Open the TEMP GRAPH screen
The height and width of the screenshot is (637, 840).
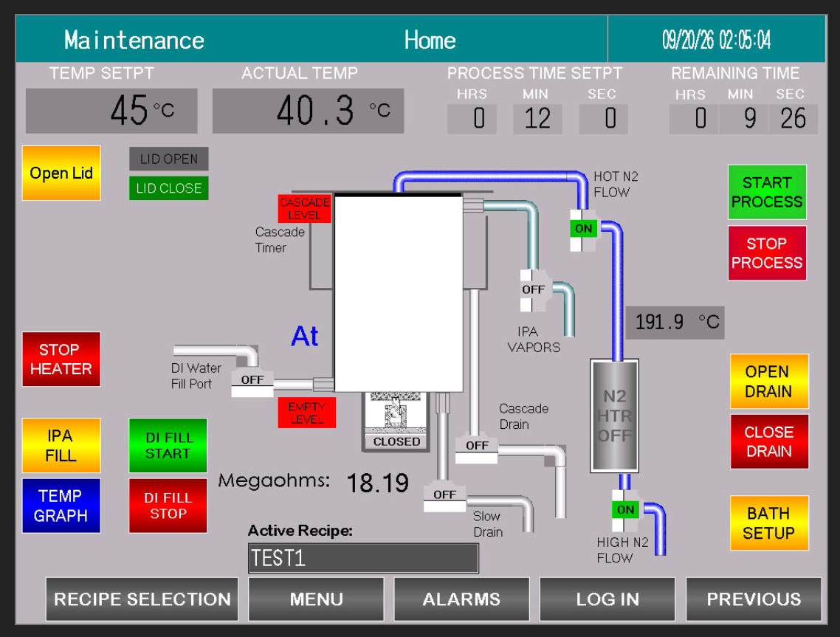coord(61,506)
